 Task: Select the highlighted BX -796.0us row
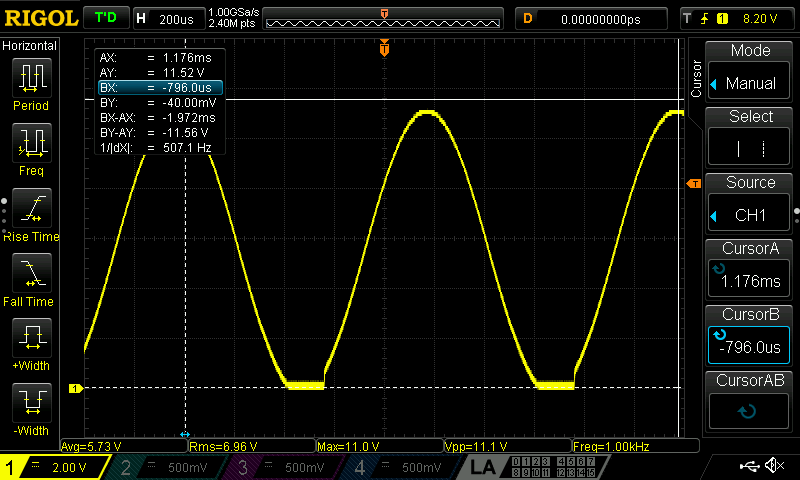(x=160, y=87)
